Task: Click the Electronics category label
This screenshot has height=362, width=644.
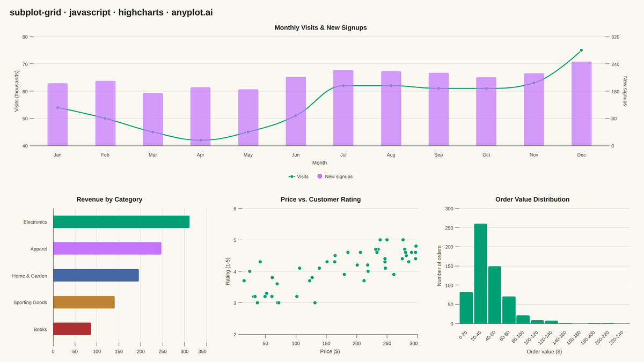Action: (x=35, y=222)
